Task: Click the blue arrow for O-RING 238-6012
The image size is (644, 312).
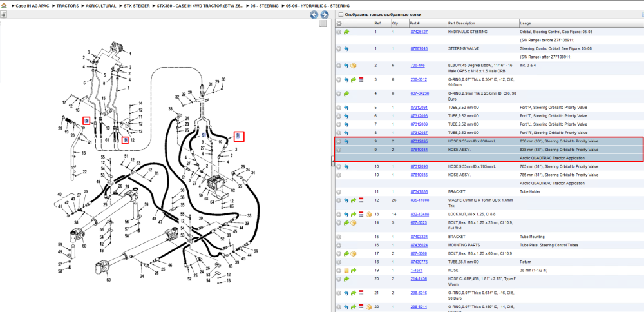Action: tap(346, 79)
